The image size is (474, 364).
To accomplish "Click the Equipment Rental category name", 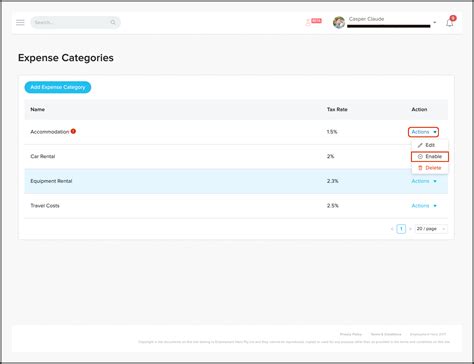I will [51, 181].
